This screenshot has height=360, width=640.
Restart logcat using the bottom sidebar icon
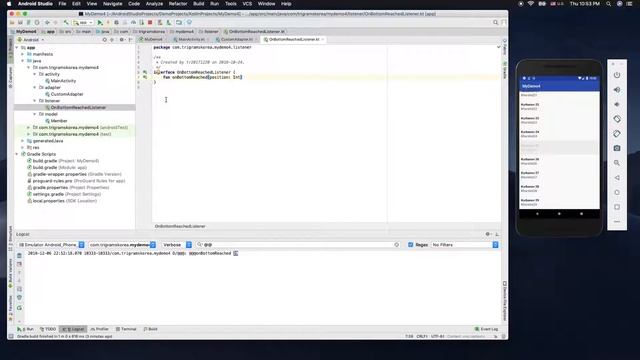(x=19, y=308)
